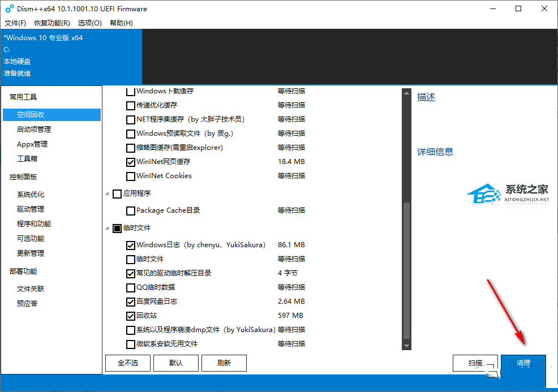Open Appx管理 in the sidebar
558x392 pixels.
[32, 144]
